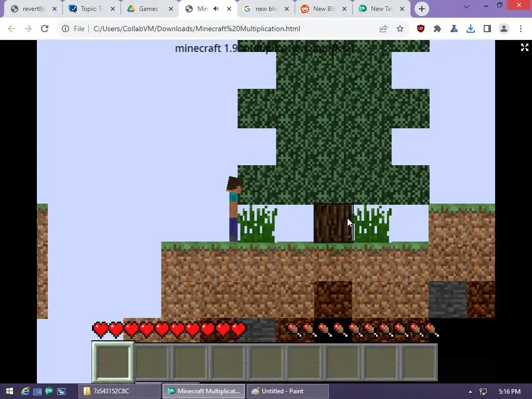Open network status tray icon
532x399 pixels.
pos(483,392)
